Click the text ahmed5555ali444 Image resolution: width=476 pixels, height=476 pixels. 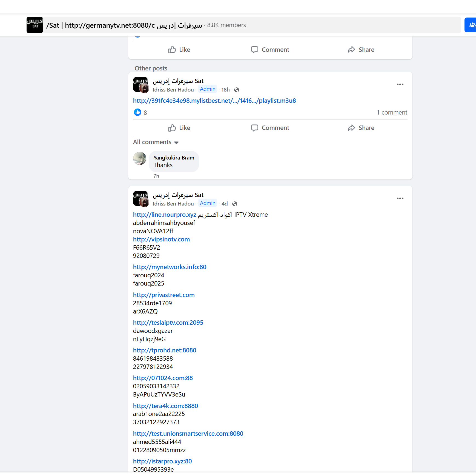[x=157, y=442]
